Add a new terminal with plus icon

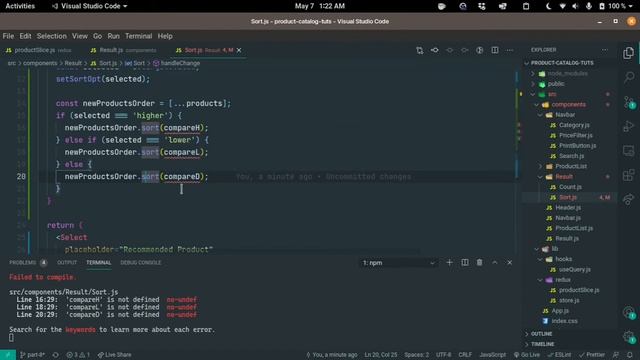click(x=449, y=262)
